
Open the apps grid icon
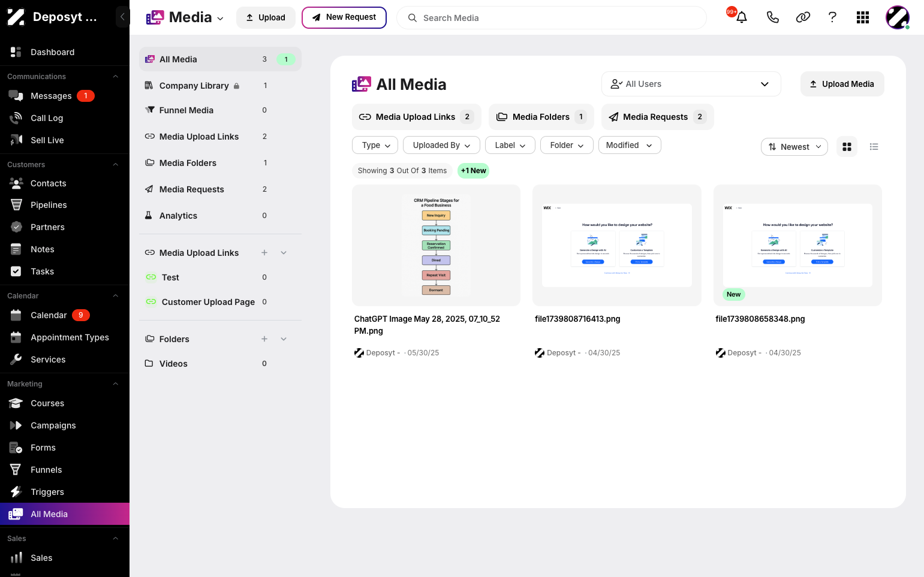863,17
